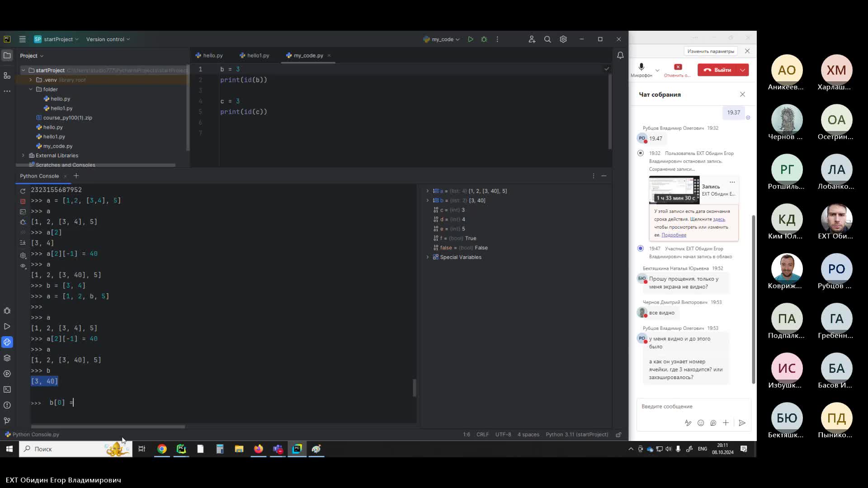Screen dimensions: 868x488
Task: Open the Version control dropdown
Action: tap(108, 39)
